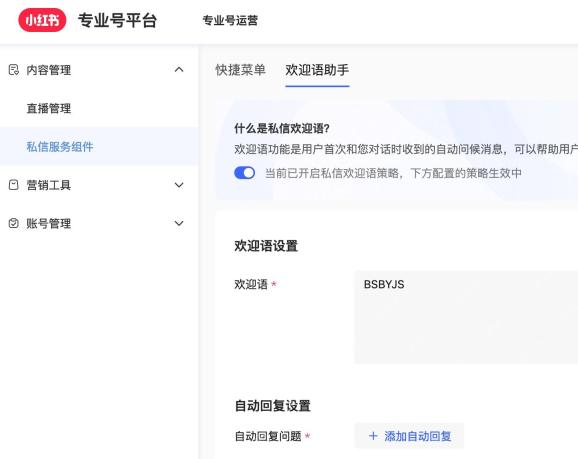Click the 内容管理 document icon
Viewport: 578px width, 459px height.
14,70
